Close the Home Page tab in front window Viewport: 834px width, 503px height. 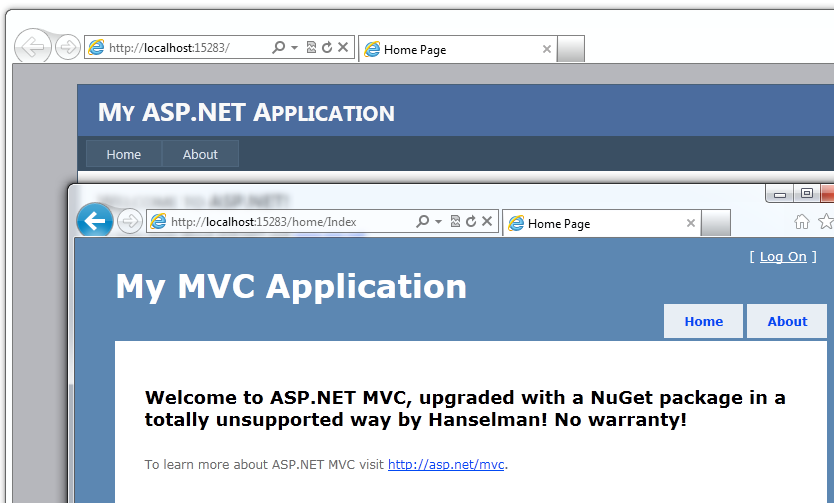pyautogui.click(x=690, y=223)
